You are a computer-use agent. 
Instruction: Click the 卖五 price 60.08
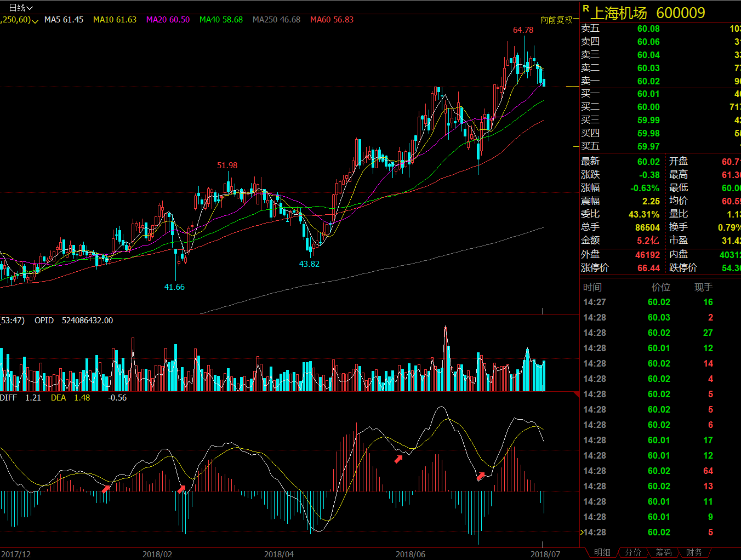[648, 28]
